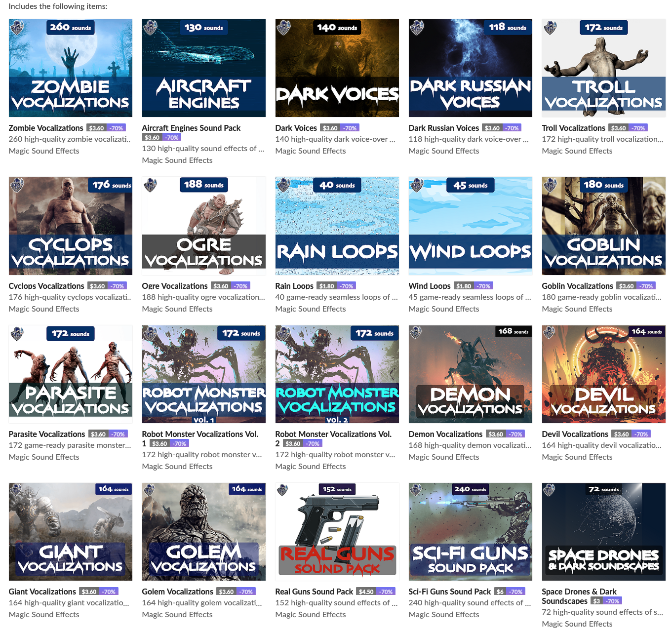
Task: Click the 'Ogre Vocalizations' title link
Action: [x=175, y=286]
